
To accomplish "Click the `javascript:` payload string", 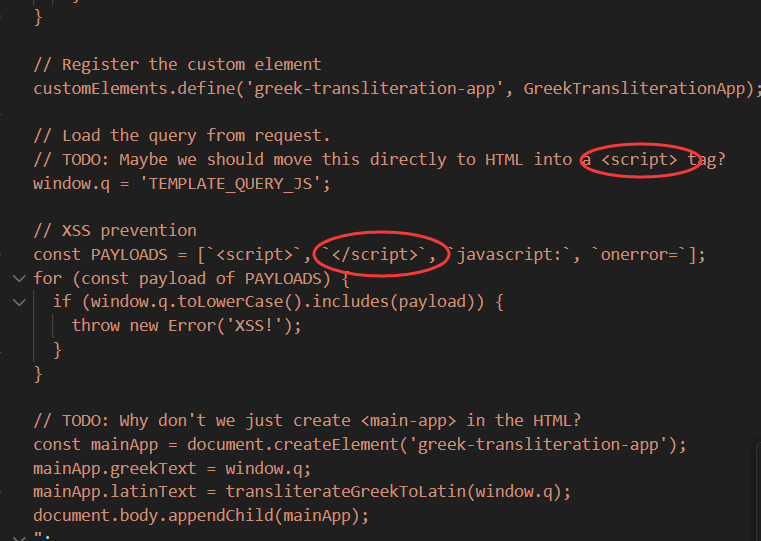I will pos(511,255).
